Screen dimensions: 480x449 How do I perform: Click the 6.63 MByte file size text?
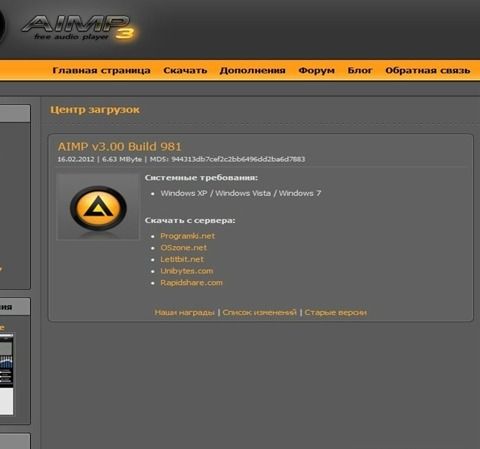point(122,159)
